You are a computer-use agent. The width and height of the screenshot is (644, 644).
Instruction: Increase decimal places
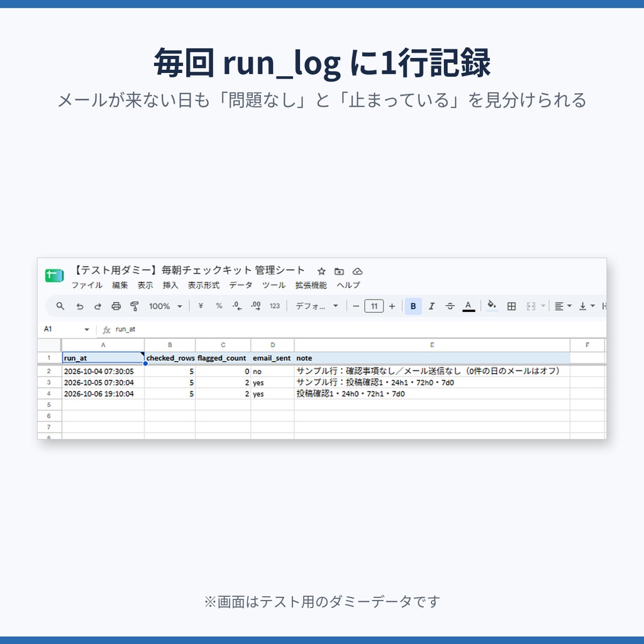(255, 306)
